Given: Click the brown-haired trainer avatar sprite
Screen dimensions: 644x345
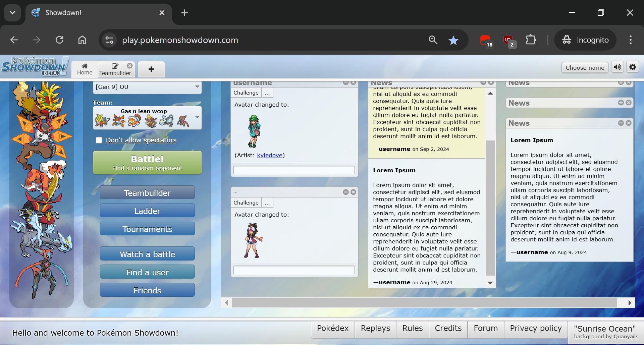Looking at the screenshot, I should pyautogui.click(x=253, y=241).
